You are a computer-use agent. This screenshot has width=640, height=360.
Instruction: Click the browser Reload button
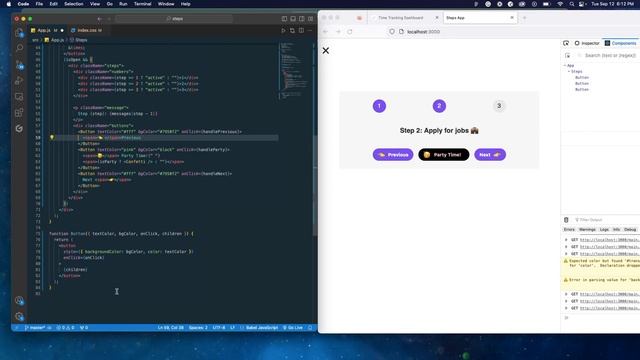pos(350,31)
